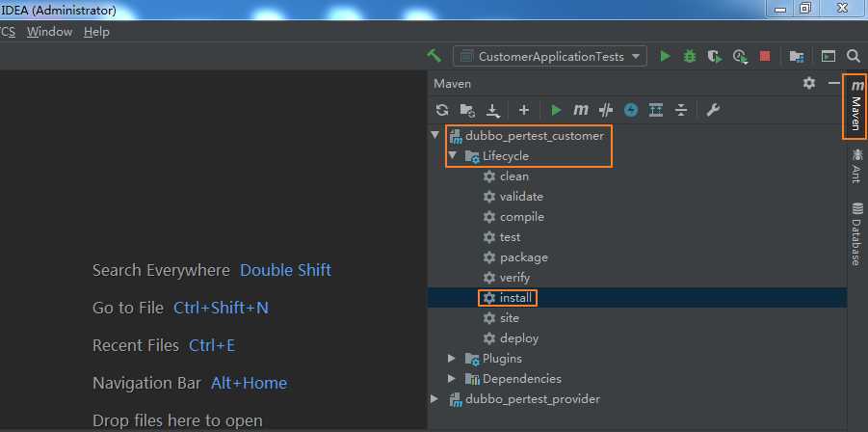Run Maven build green play icon
868x432 pixels.
tap(556, 110)
